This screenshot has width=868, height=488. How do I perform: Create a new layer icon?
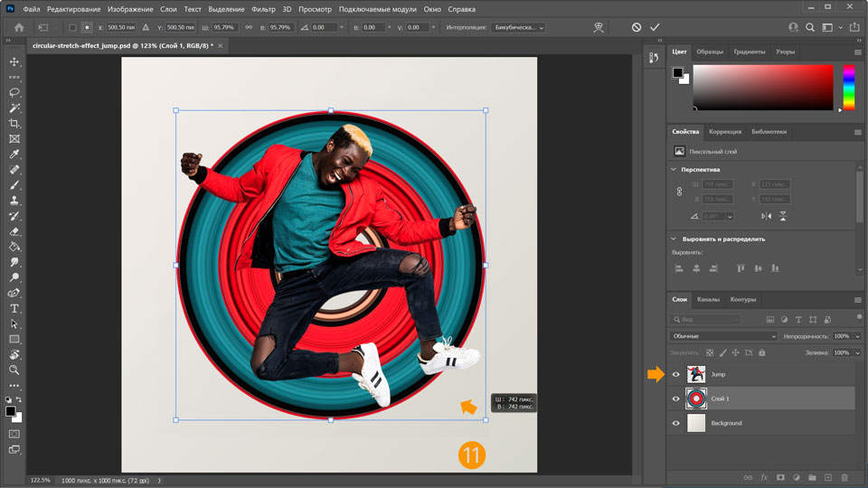pyautogui.click(x=828, y=477)
